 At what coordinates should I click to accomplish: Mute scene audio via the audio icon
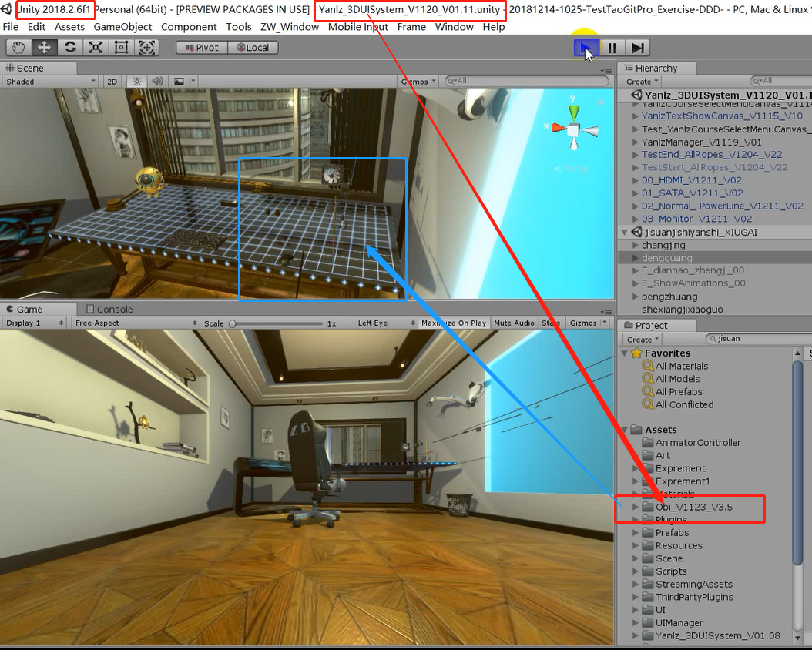click(159, 81)
